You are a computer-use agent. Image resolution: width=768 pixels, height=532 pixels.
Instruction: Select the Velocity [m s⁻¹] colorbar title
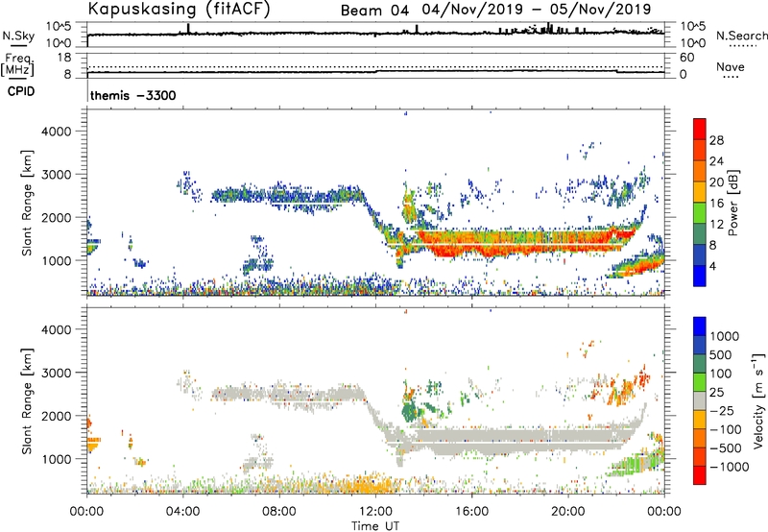tap(758, 400)
